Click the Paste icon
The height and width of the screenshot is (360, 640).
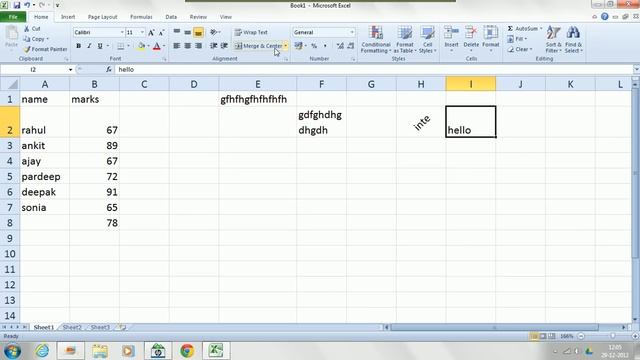[11, 34]
